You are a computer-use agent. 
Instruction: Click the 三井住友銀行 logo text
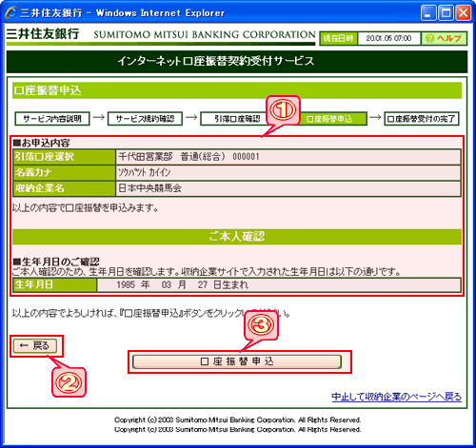(x=43, y=33)
